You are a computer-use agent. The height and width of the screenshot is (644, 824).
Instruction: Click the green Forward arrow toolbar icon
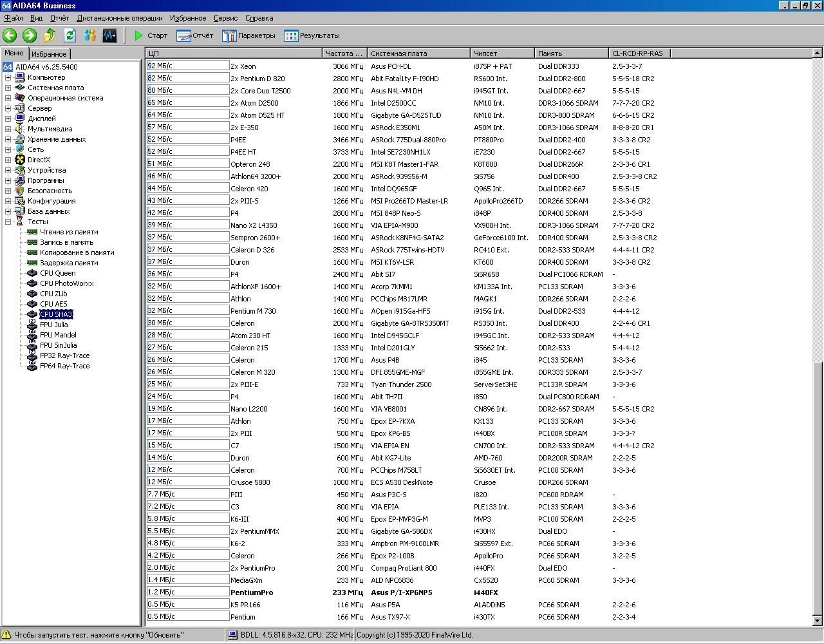coord(30,35)
